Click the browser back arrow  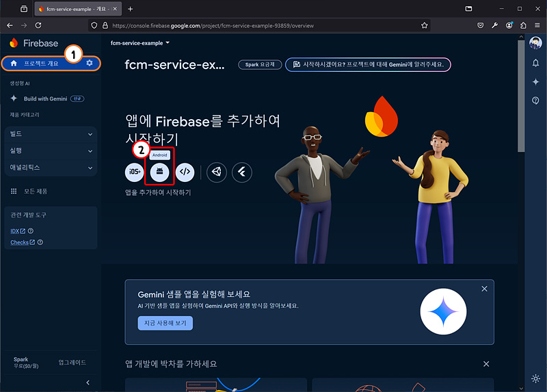(x=10, y=25)
